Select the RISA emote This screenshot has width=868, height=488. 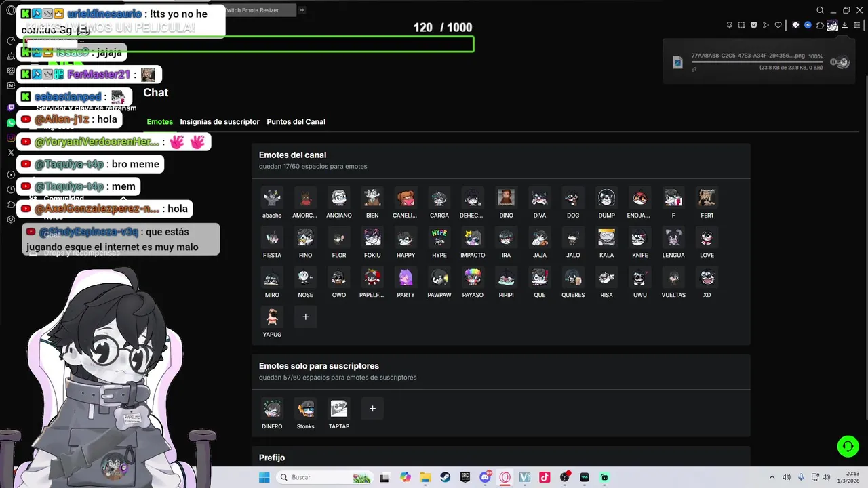click(607, 278)
